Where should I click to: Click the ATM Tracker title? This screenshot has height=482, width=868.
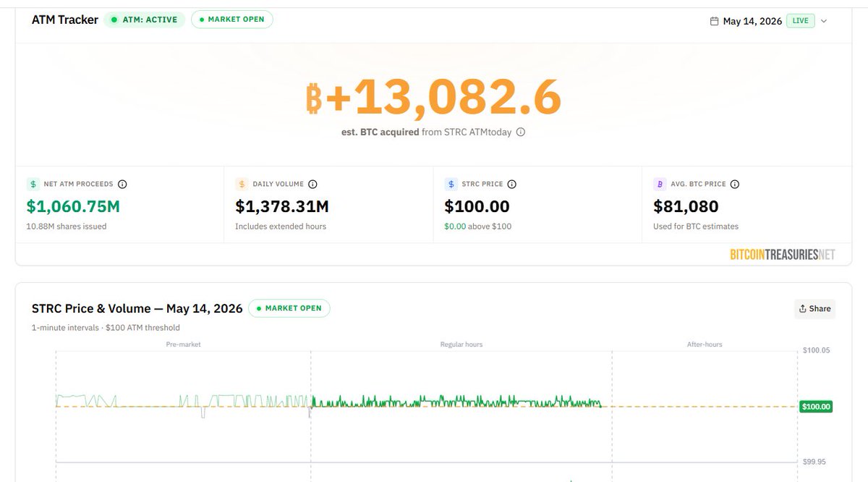click(x=65, y=20)
